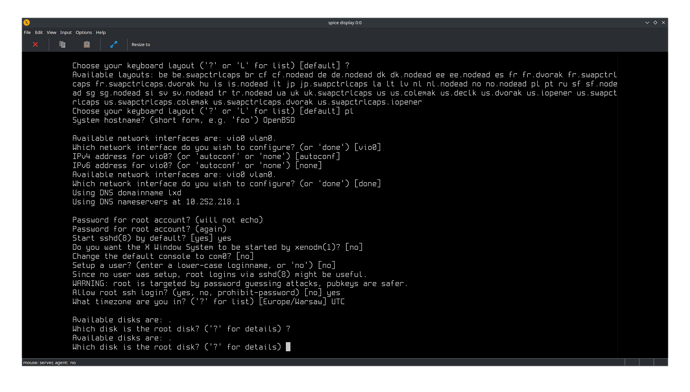This screenshot has width=690, height=392.
Task: Open the File menu
Action: [27, 33]
